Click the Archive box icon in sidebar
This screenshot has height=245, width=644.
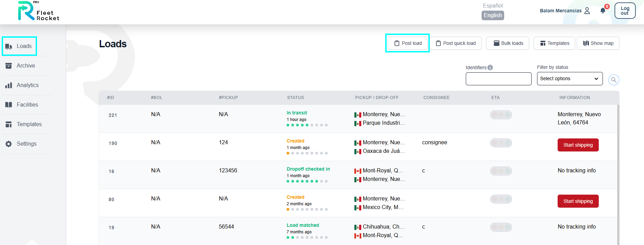point(9,66)
